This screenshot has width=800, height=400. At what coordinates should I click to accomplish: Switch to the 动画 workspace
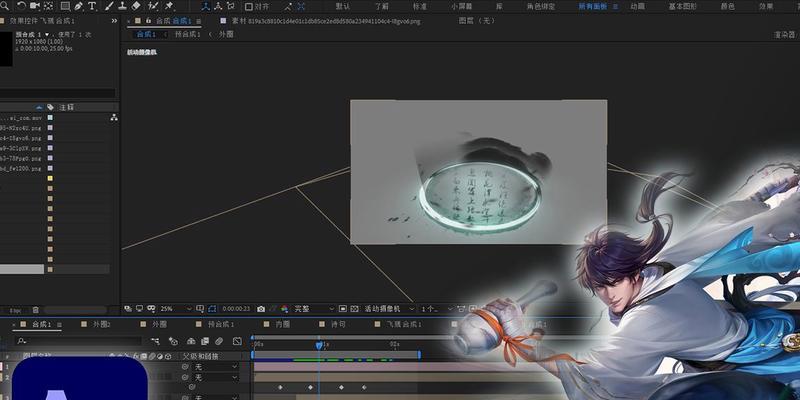pyautogui.click(x=637, y=6)
